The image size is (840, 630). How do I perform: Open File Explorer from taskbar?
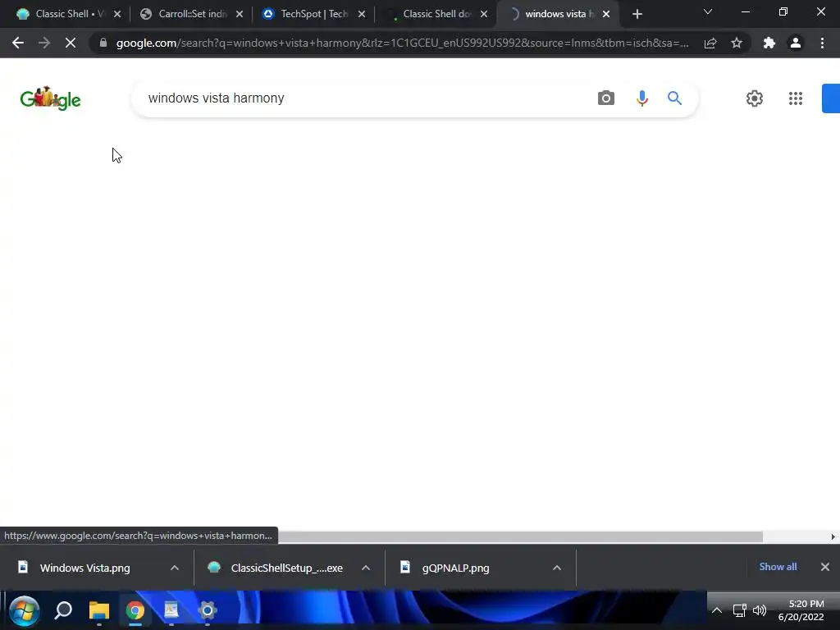coord(99,610)
